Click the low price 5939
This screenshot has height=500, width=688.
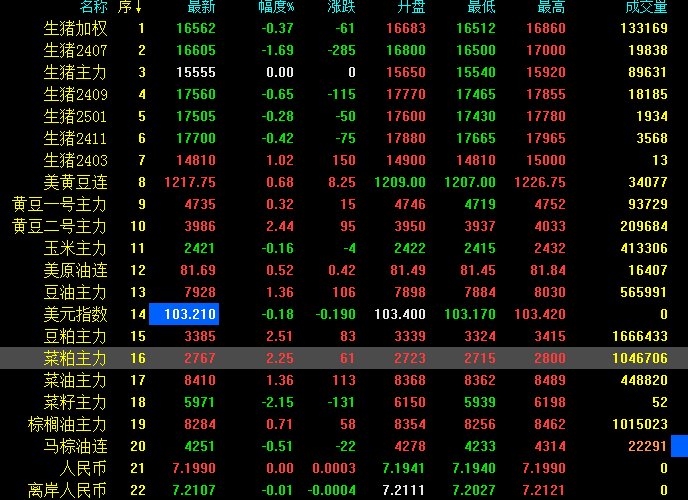(480, 402)
